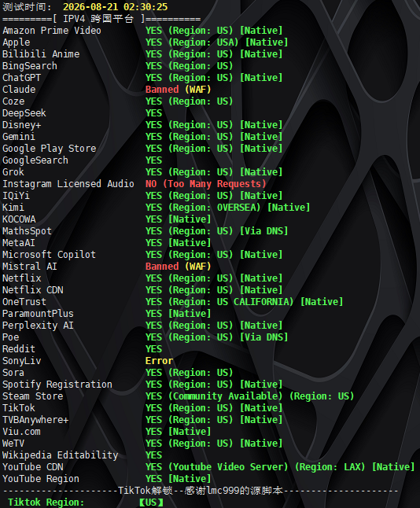Select the 'KOCOWA' service name
This screenshot has width=420, height=508.
pyautogui.click(x=19, y=219)
